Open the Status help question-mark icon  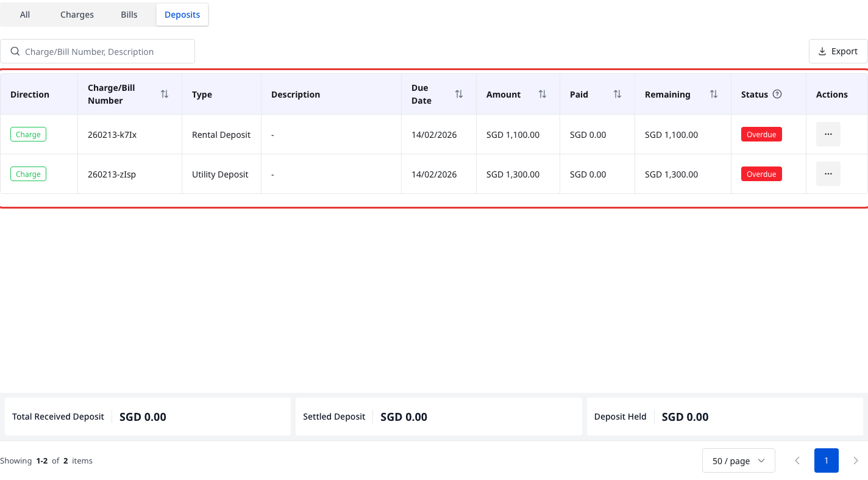click(777, 94)
